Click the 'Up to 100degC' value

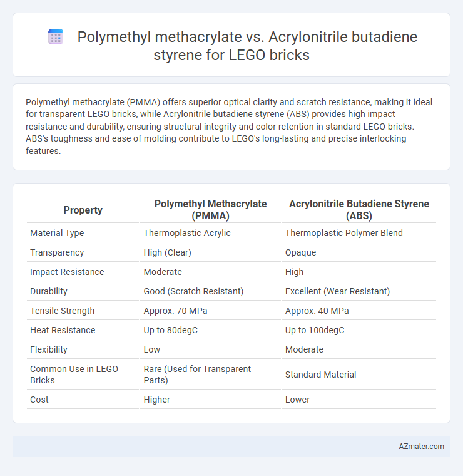tap(315, 330)
